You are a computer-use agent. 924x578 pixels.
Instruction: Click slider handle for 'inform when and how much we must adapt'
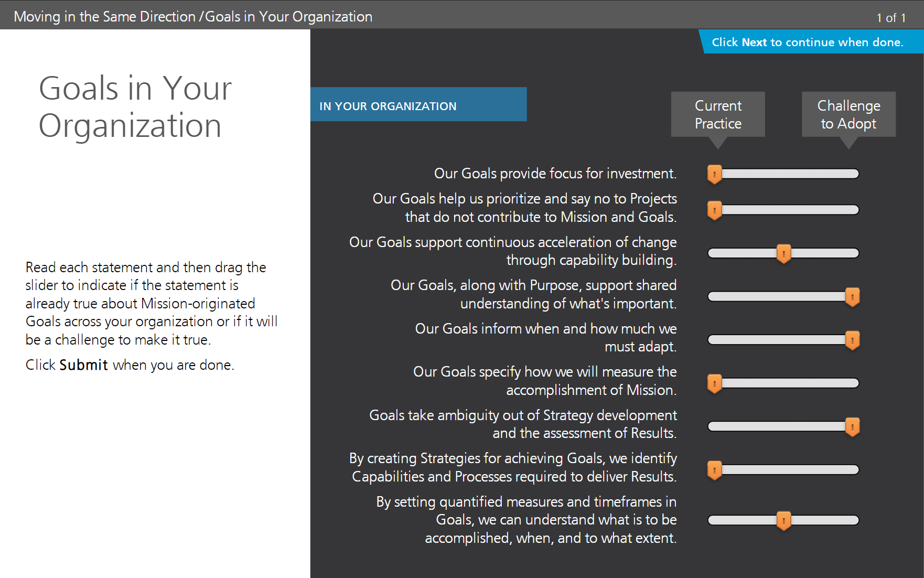pos(853,340)
